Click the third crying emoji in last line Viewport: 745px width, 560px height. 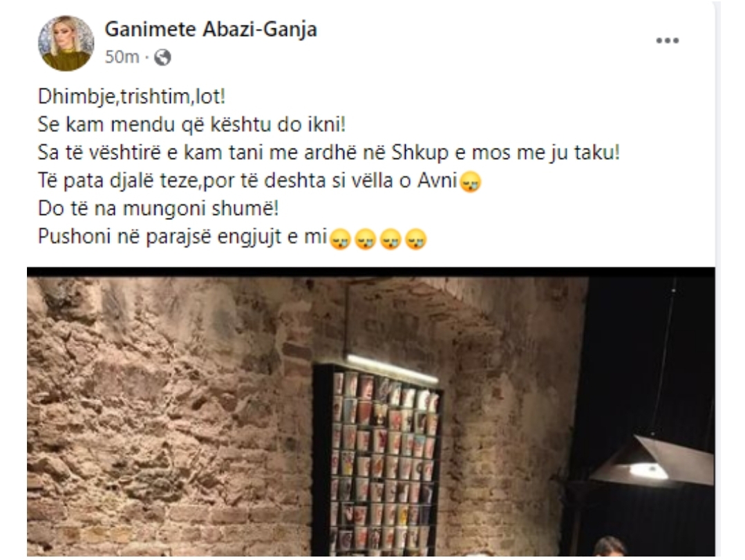390,239
